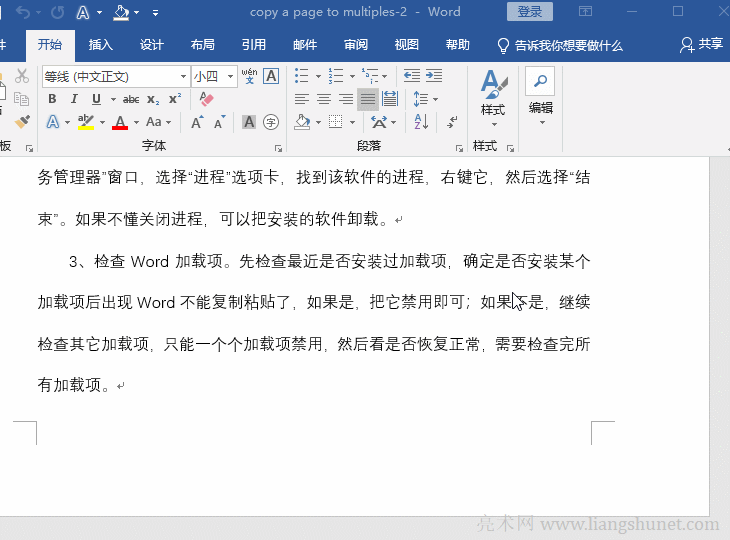Apply paragraph shading fill color
The image size is (730, 540).
pyautogui.click(x=302, y=122)
